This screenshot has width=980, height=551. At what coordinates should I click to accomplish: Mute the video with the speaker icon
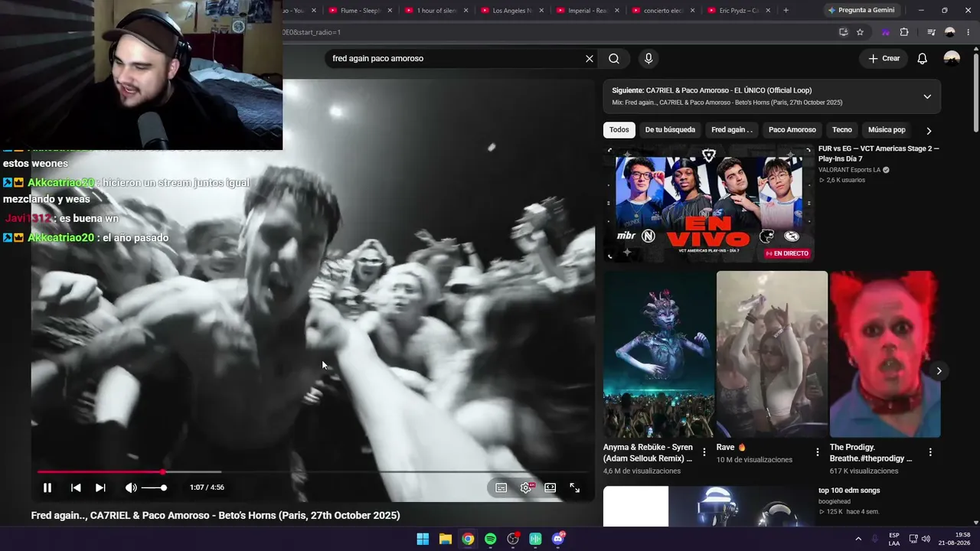click(x=131, y=487)
